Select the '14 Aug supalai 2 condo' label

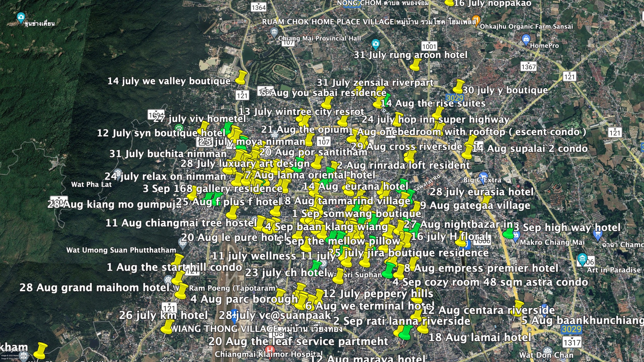[x=530, y=149]
